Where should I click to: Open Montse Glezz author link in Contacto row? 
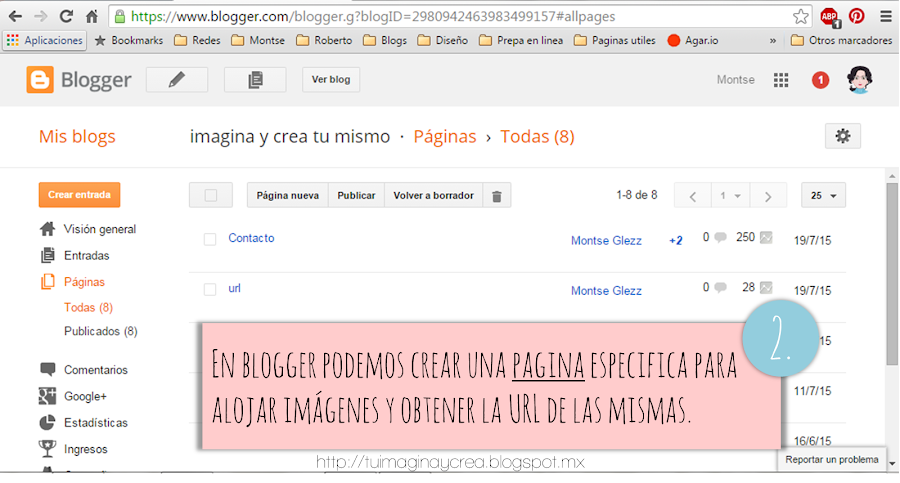(x=606, y=241)
